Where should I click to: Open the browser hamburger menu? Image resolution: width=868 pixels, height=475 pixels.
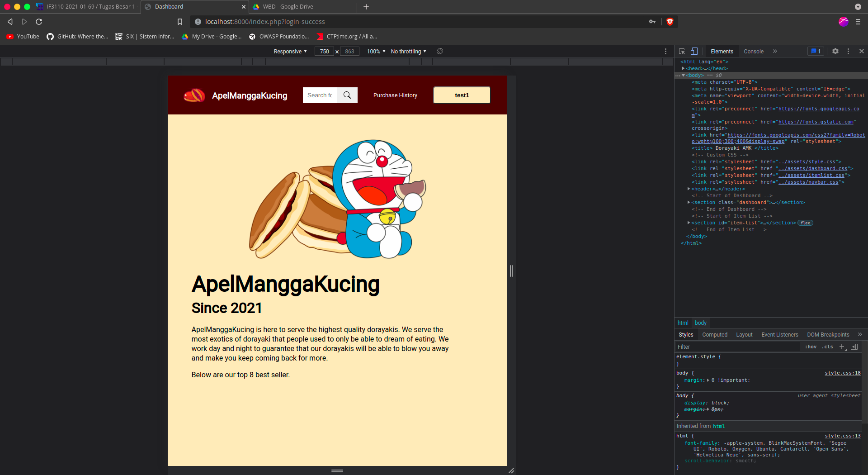pos(858,22)
